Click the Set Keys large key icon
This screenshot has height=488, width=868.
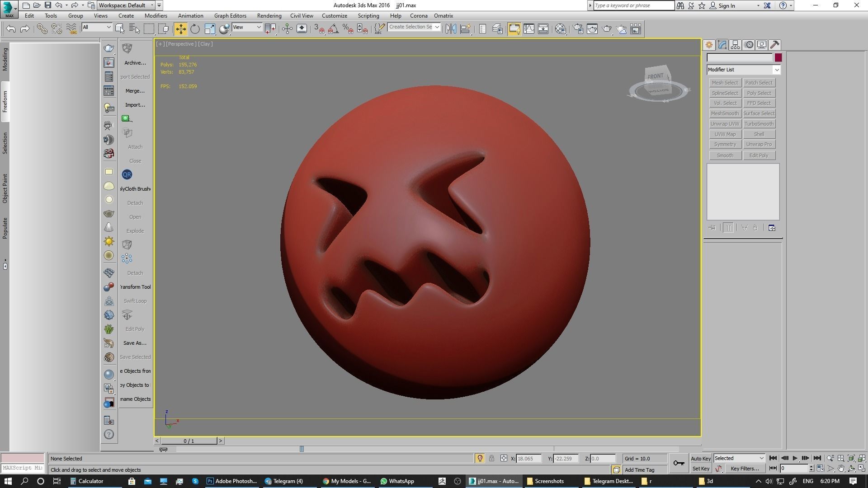tap(679, 463)
